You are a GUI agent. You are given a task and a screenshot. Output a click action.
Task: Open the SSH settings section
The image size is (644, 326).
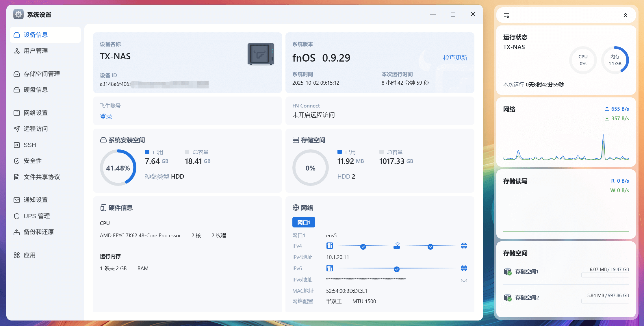pos(30,145)
